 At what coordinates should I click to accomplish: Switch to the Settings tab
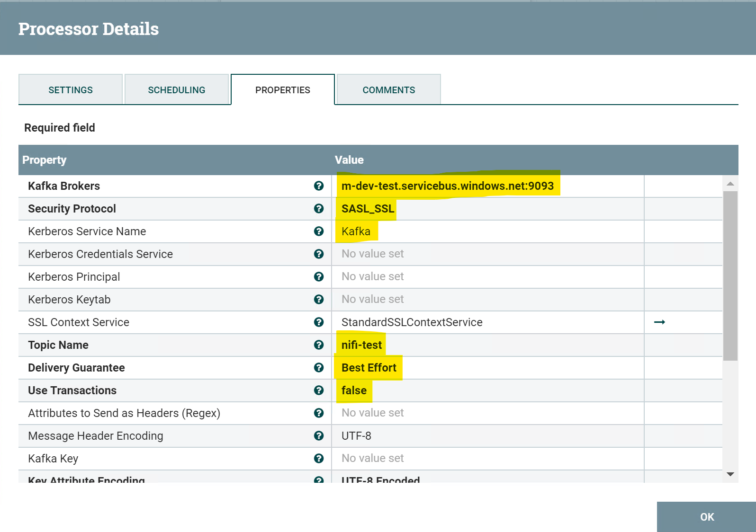click(71, 89)
